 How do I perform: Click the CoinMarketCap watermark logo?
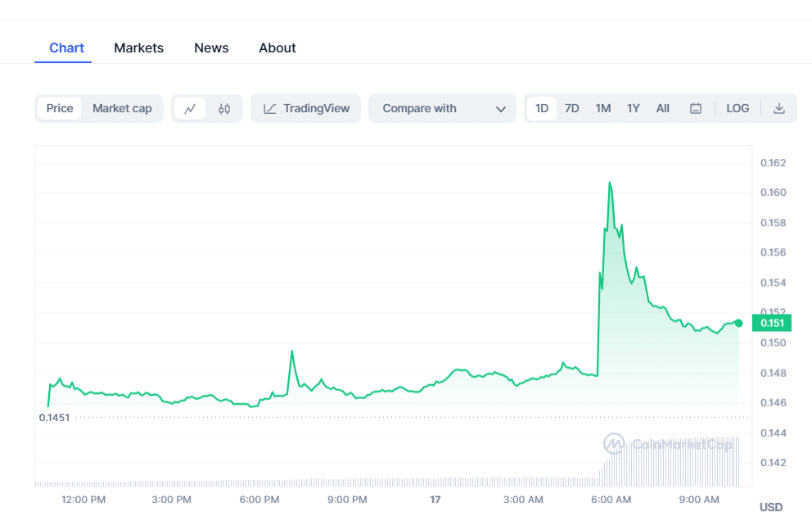click(615, 444)
